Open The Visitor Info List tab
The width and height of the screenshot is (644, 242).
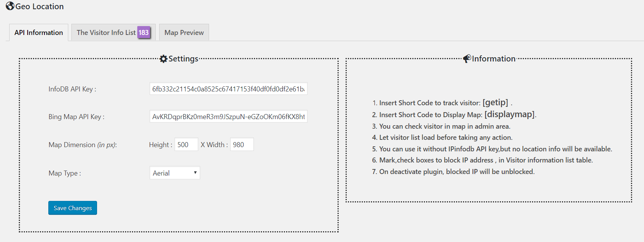click(106, 33)
